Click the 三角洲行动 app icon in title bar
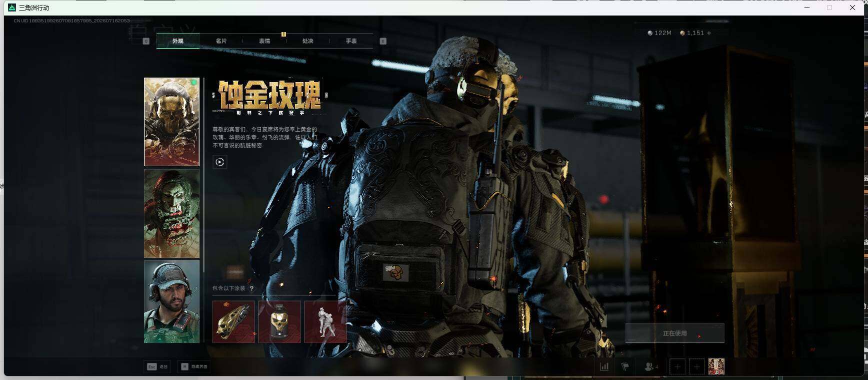Image resolution: width=868 pixels, height=380 pixels. 12,8
